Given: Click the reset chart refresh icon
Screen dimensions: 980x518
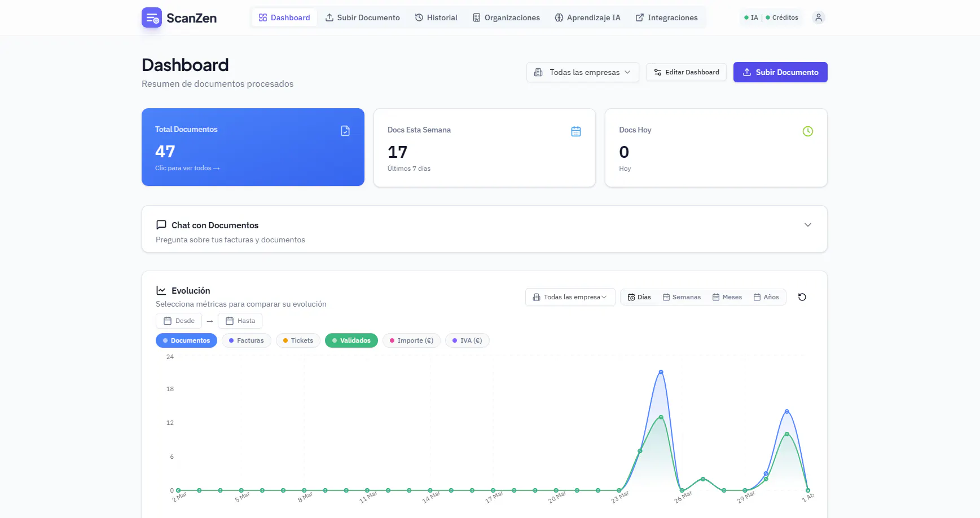Looking at the screenshot, I should (802, 297).
